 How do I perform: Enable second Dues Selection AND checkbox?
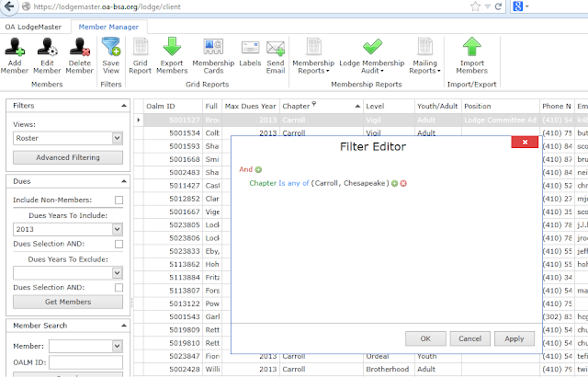click(x=119, y=288)
